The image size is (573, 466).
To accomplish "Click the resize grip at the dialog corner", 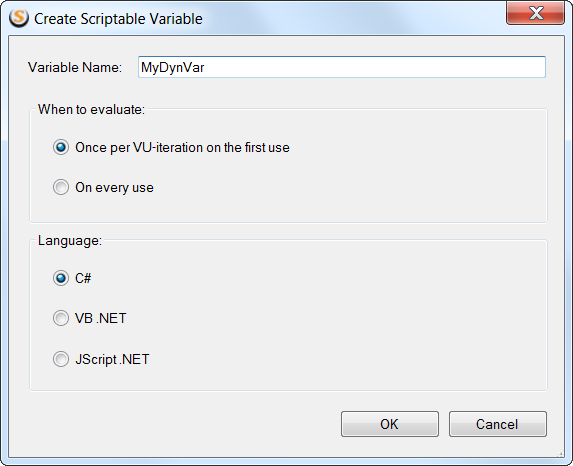I will pos(561,454).
